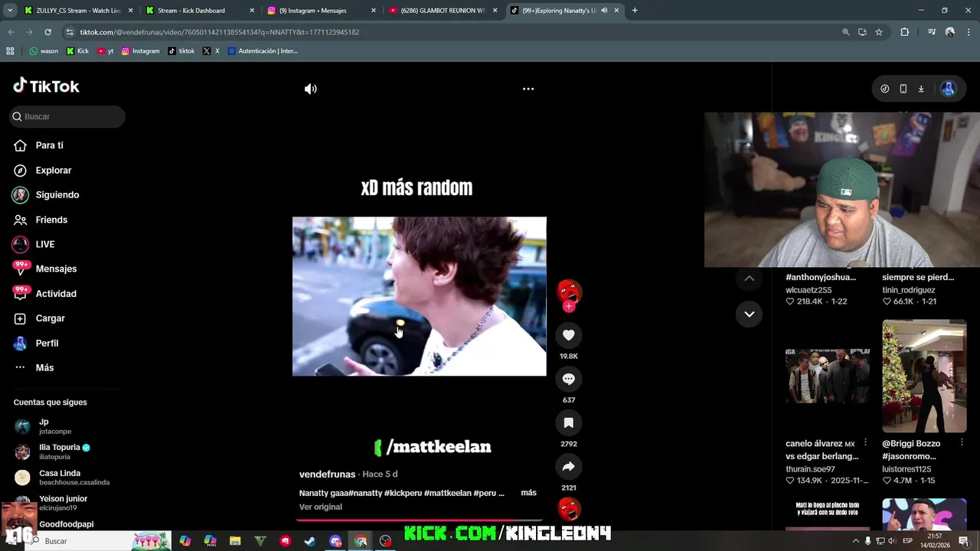
Task: Expand the Más menu in sidebar
Action: pyautogui.click(x=44, y=367)
